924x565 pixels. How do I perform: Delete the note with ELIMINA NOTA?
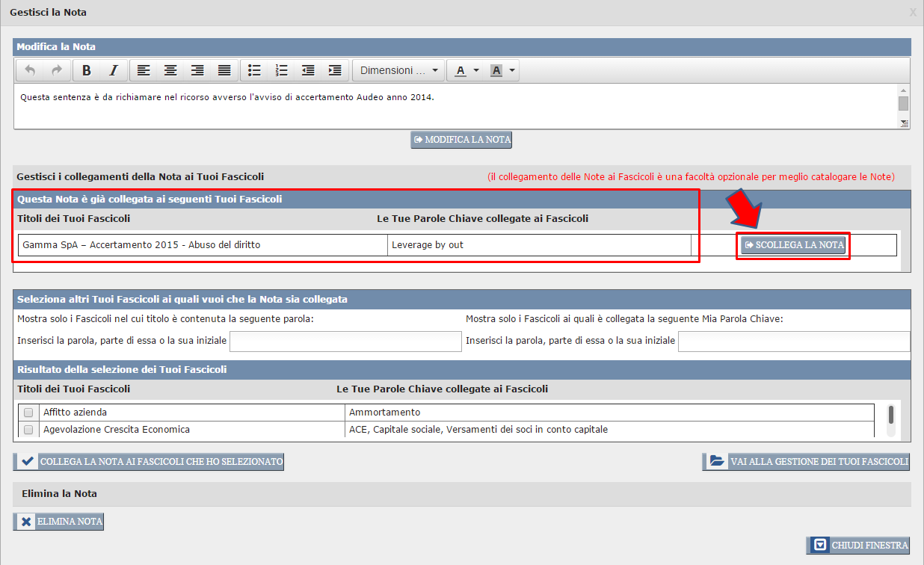pos(58,522)
